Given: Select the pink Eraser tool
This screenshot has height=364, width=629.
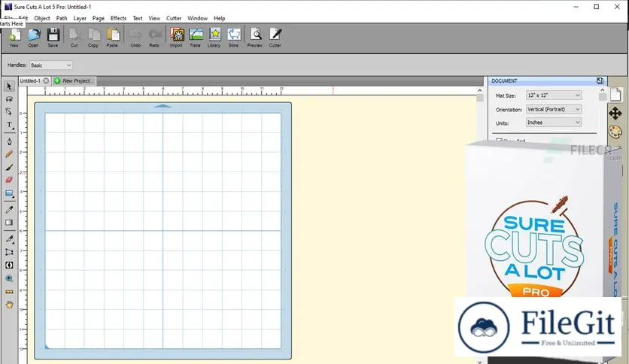Looking at the screenshot, I should point(9,180).
